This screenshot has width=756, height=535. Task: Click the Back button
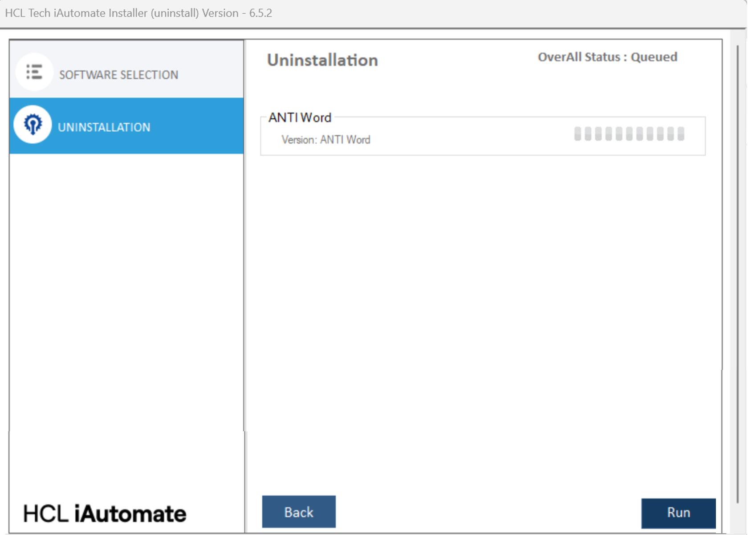(x=299, y=512)
